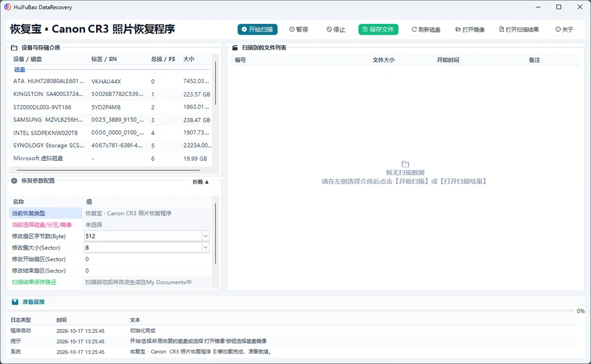Click the VKHAU44X serial number cell
Screen dimensions: 591x364
106,81
